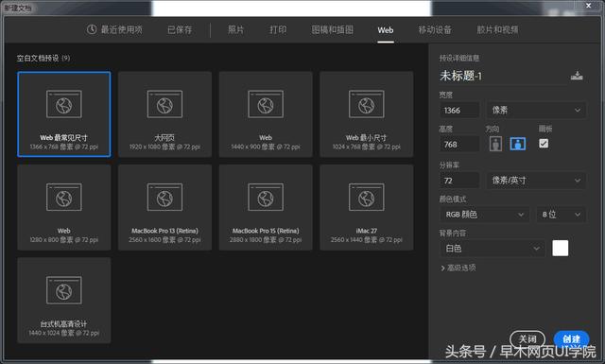Select the Web 最常见尺寸 1366 x 768 preset

pos(64,114)
